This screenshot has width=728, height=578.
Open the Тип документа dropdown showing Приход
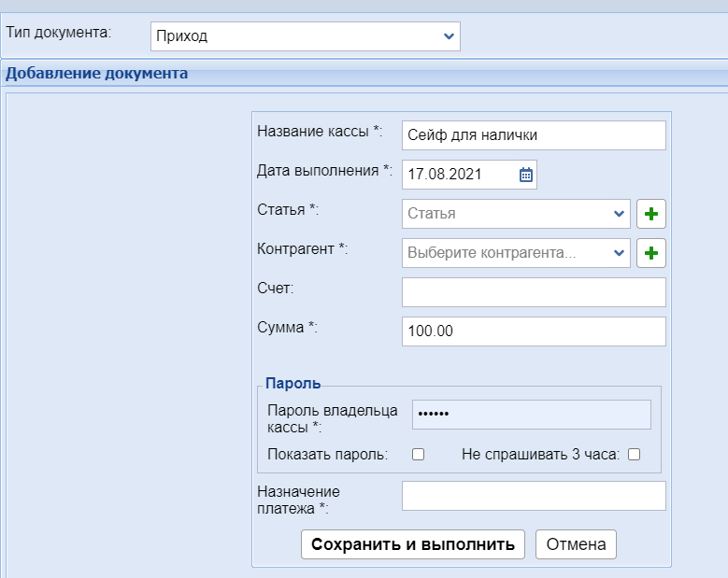[x=306, y=36]
